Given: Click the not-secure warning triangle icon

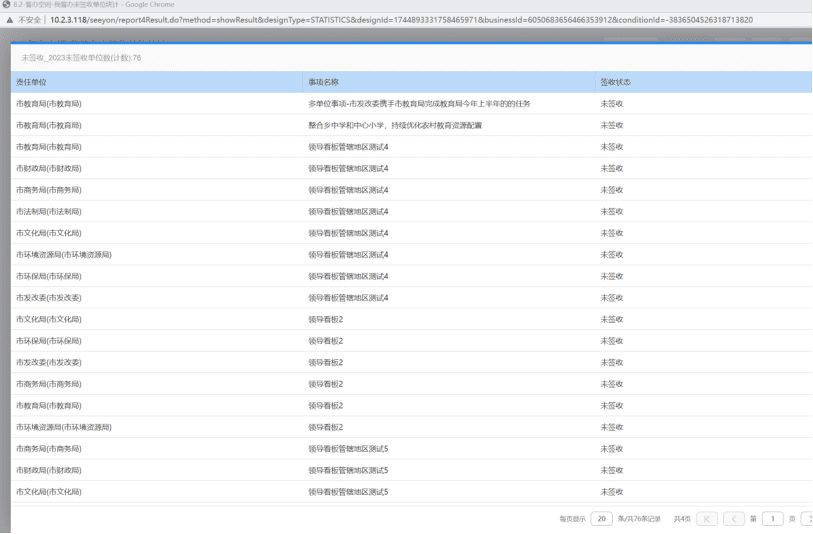Looking at the screenshot, I should click(9, 20).
